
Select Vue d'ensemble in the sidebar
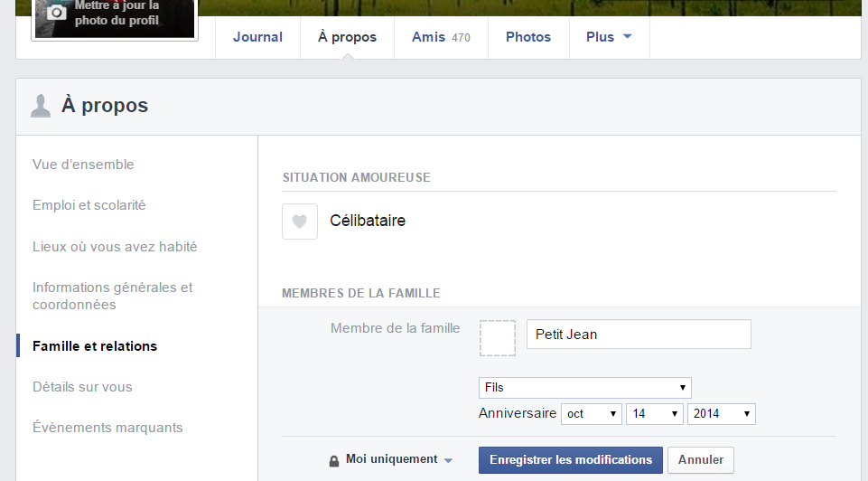coord(83,165)
